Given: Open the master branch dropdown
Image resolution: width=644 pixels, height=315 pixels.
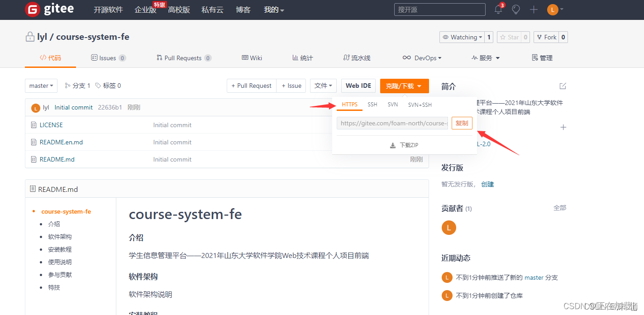Looking at the screenshot, I should pyautogui.click(x=41, y=86).
